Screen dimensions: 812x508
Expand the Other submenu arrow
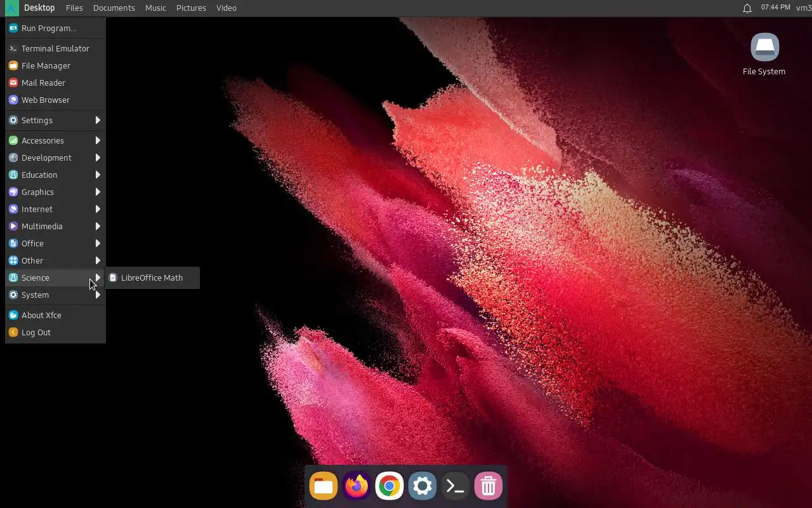click(x=98, y=260)
